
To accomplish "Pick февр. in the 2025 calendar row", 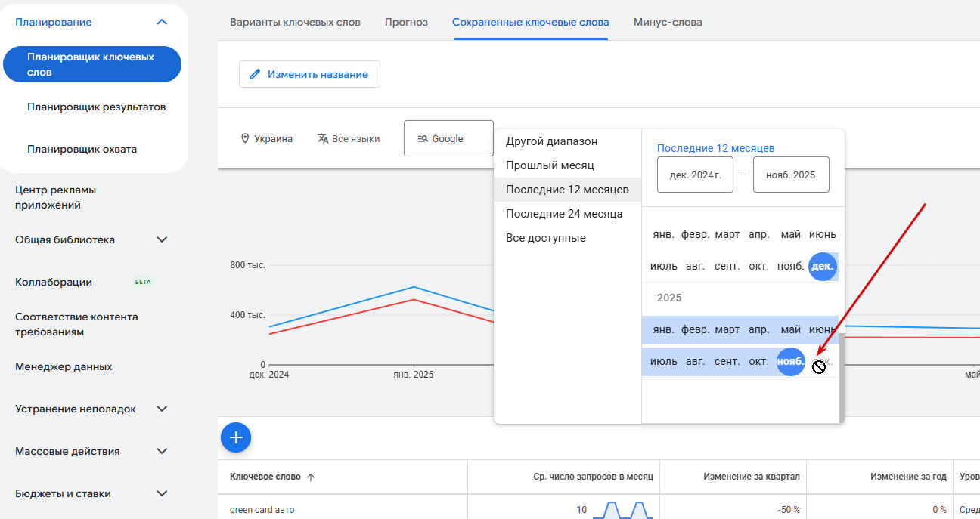I will click(696, 330).
